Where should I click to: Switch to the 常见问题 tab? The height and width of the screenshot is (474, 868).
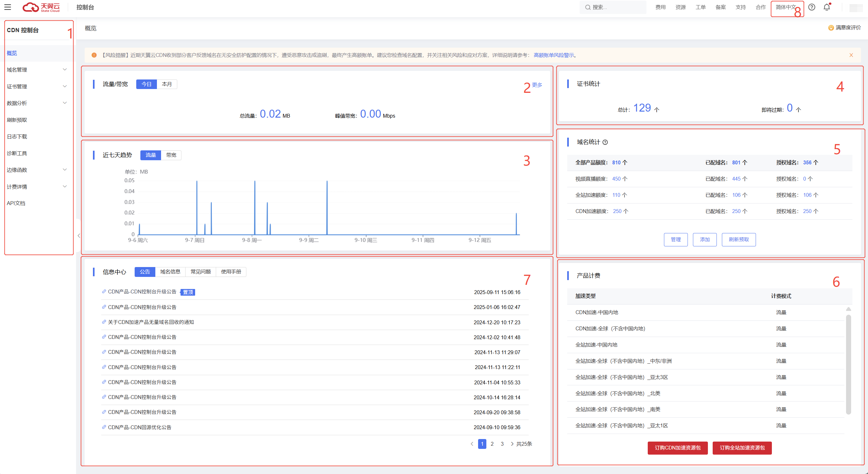pyautogui.click(x=201, y=272)
